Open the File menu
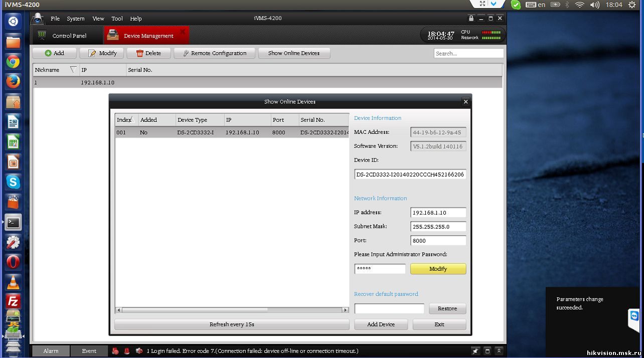Screen dimensions: 644x358 tap(55, 19)
